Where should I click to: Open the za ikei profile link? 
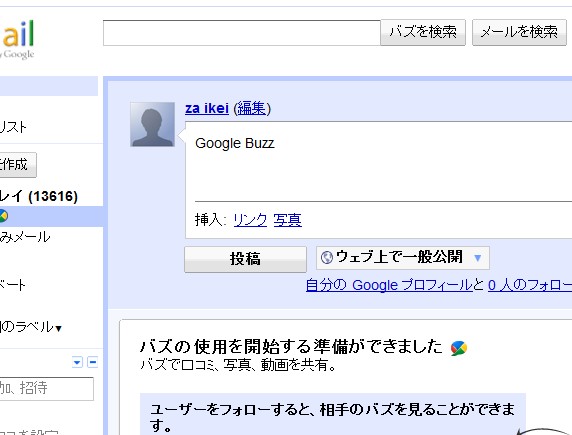[207, 108]
